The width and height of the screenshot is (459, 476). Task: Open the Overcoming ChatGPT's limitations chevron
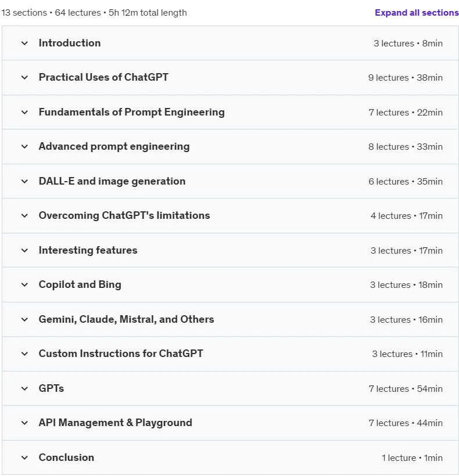pyautogui.click(x=24, y=215)
